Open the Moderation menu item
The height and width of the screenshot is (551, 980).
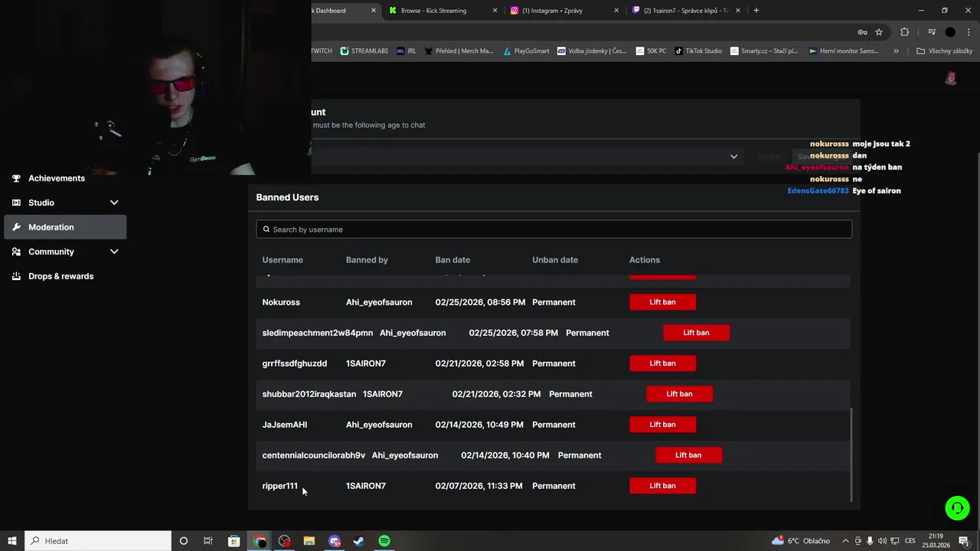tap(65, 227)
